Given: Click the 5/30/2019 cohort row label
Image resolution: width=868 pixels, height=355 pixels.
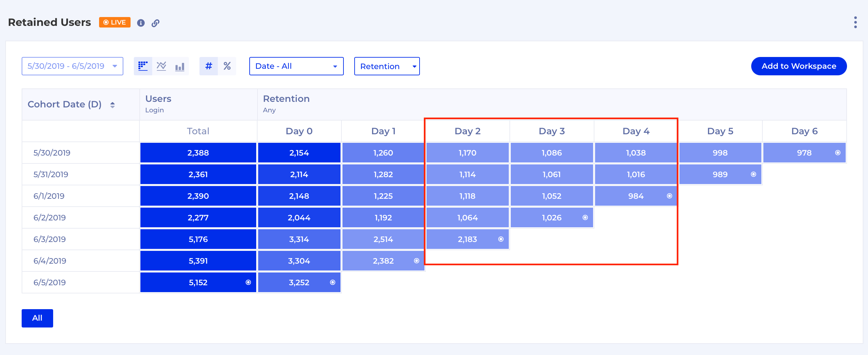Looking at the screenshot, I should click(x=52, y=153).
